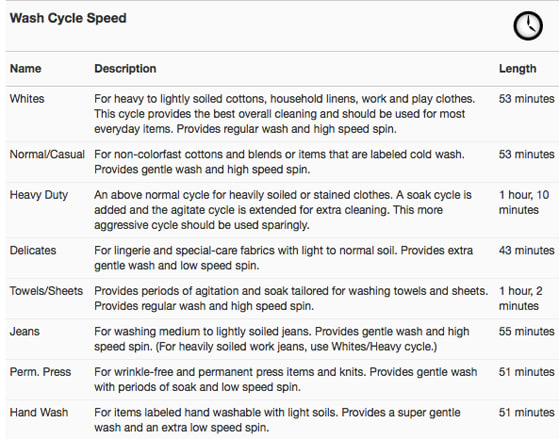Select the Hand Wash cycle name
This screenshot has height=439, width=559.
39,412
